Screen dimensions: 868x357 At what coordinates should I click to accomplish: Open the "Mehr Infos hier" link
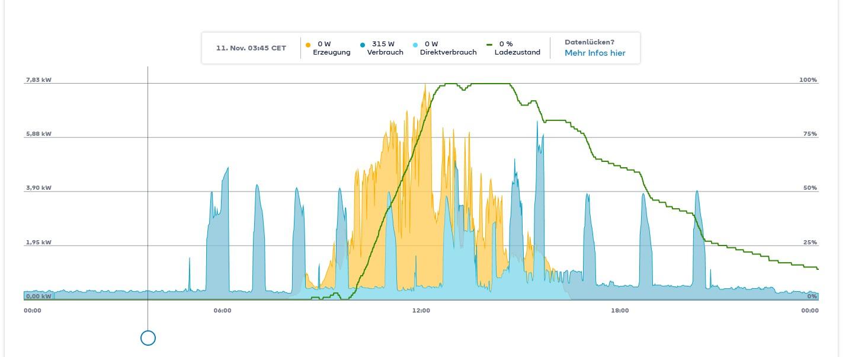pos(594,53)
